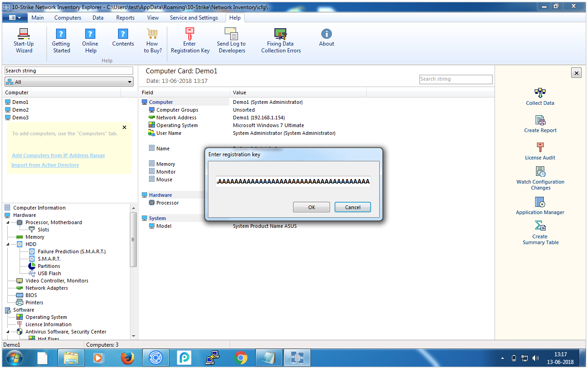Open Windows Explorer from the taskbar
The height and width of the screenshot is (369, 588).
71,359
